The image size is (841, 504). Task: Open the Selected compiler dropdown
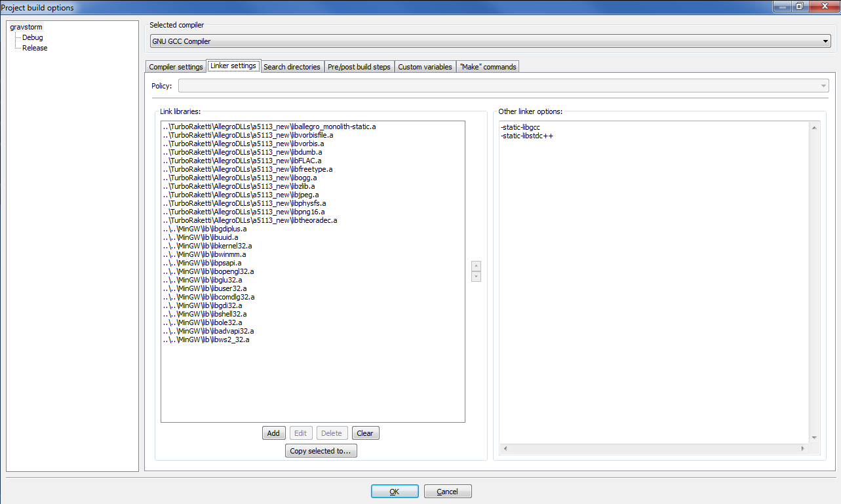(x=490, y=41)
